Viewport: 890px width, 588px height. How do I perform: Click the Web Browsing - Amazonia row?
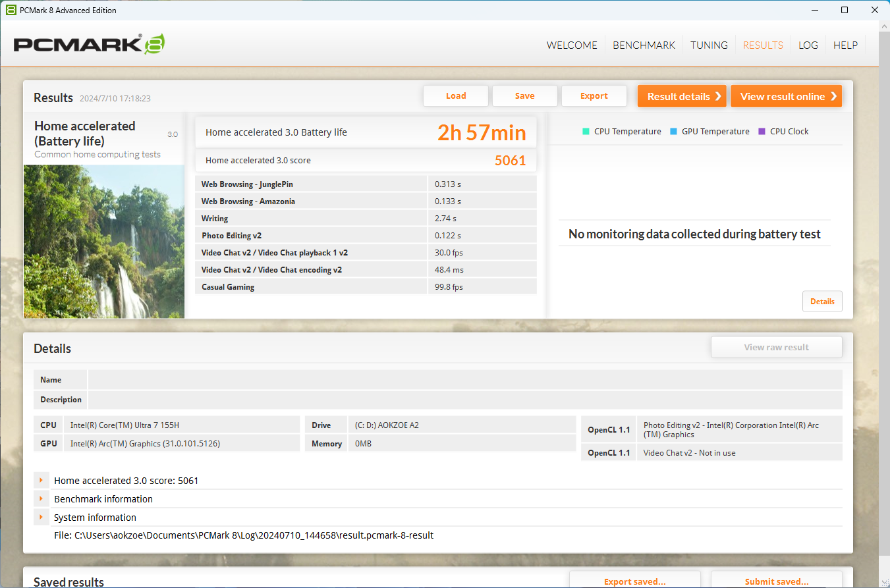tap(366, 201)
